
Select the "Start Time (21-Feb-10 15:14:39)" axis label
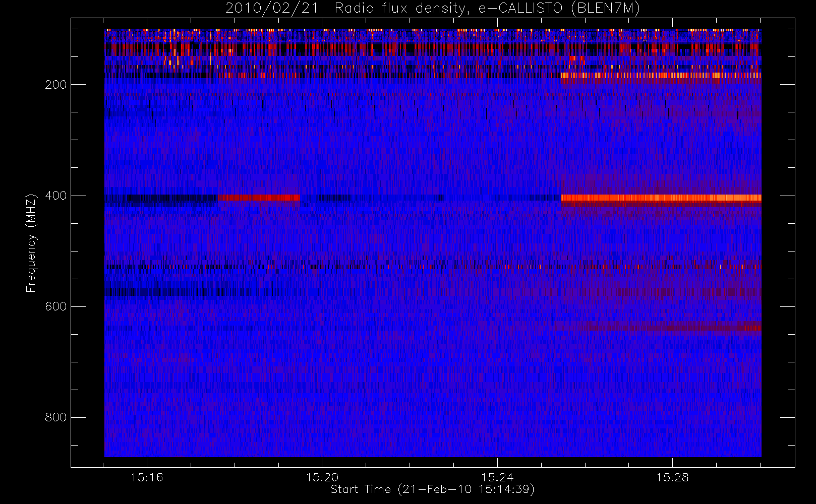point(432,489)
